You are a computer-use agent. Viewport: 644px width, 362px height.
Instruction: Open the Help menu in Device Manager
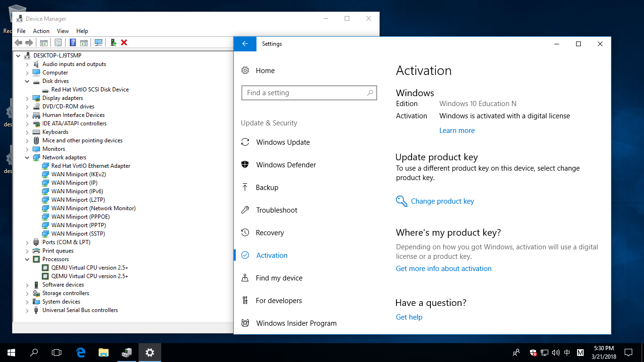pos(82,31)
